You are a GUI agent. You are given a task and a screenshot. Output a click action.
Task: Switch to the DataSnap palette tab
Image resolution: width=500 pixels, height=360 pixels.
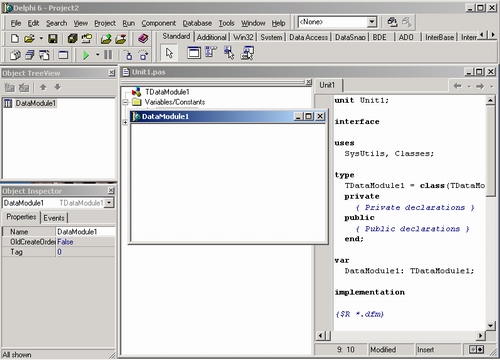click(350, 37)
